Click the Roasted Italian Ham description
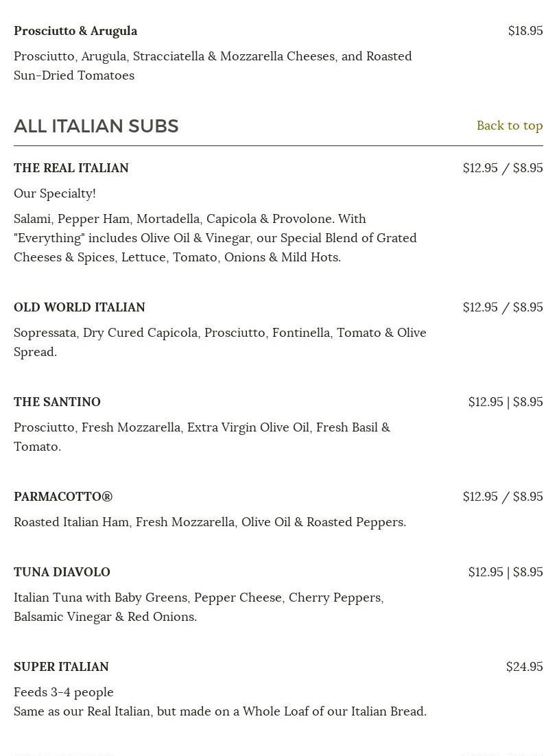557x756 pixels. coord(210,522)
